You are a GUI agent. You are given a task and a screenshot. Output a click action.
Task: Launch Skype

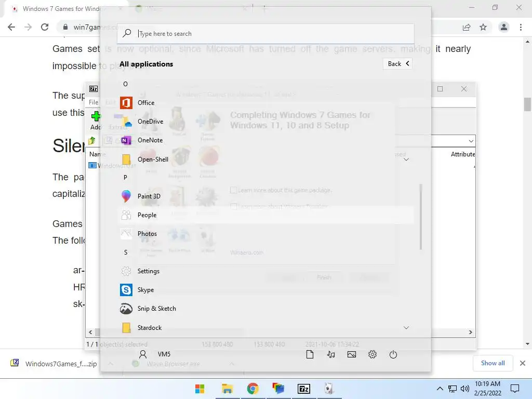[x=266, y=290]
